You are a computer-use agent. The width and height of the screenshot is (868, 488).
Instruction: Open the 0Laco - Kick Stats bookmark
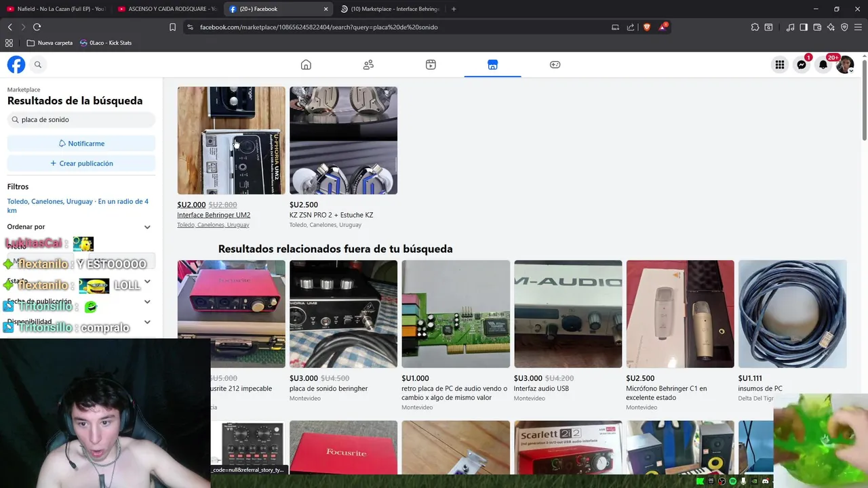[x=106, y=43]
